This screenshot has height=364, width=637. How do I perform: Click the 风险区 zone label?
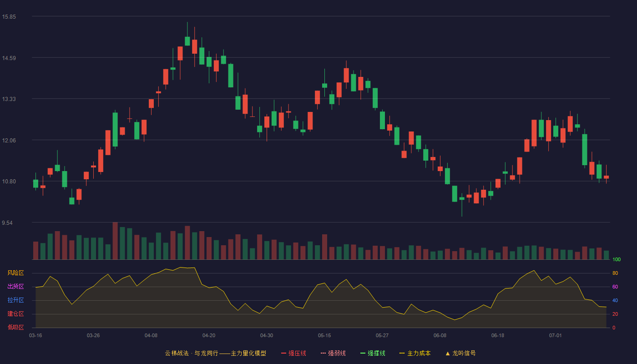pyautogui.click(x=15, y=273)
